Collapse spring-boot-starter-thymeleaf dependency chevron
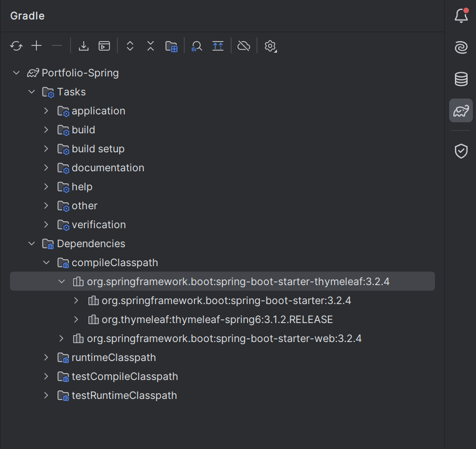 (x=62, y=281)
